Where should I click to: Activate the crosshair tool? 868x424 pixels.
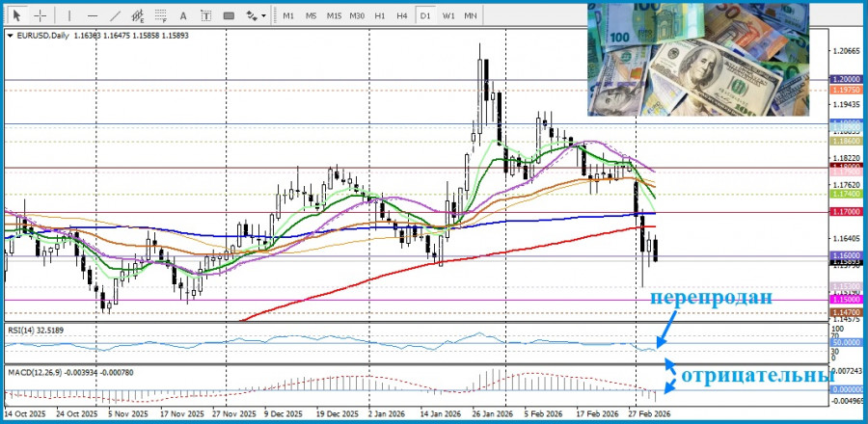(40, 15)
